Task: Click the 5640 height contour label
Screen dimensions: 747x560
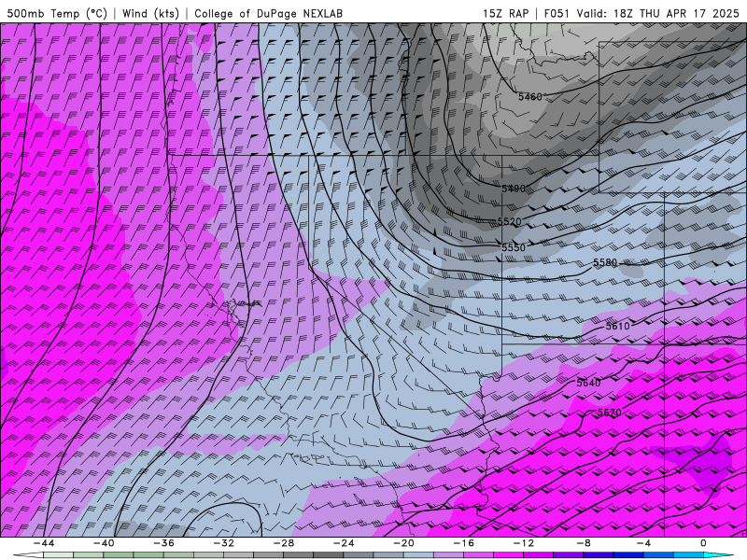Action: (588, 383)
